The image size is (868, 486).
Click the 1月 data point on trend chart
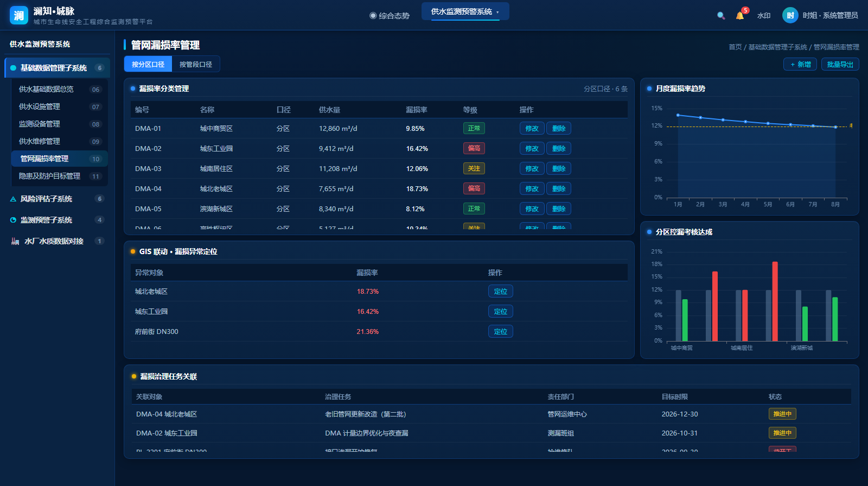678,115
